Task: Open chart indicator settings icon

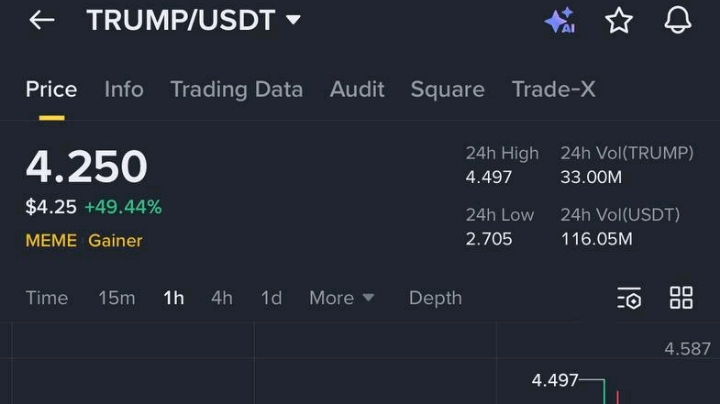Action: [x=629, y=298]
